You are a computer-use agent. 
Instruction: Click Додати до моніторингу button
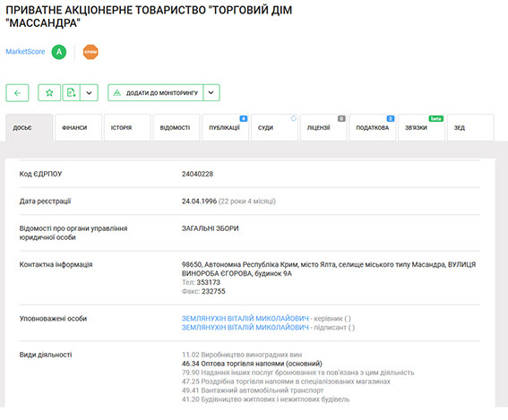(x=156, y=93)
